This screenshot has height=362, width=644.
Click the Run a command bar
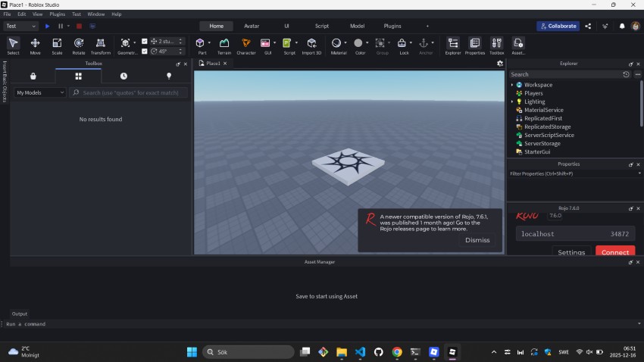(x=320, y=324)
